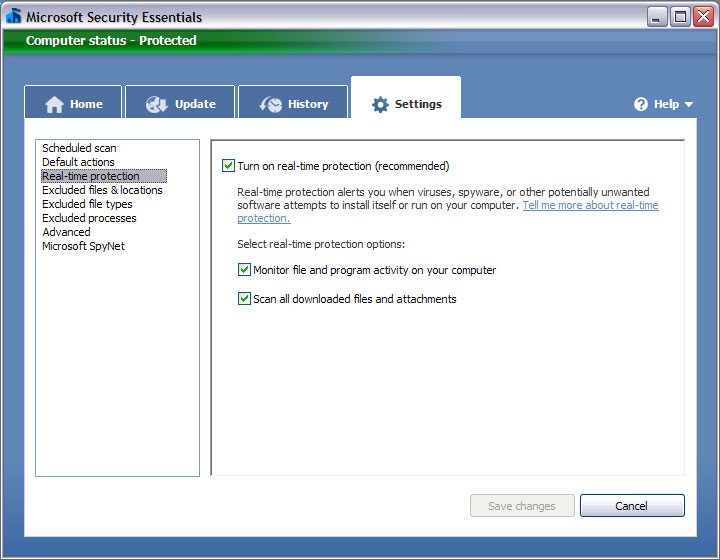Uncheck Scan all downloaded files and attachments

[244, 299]
